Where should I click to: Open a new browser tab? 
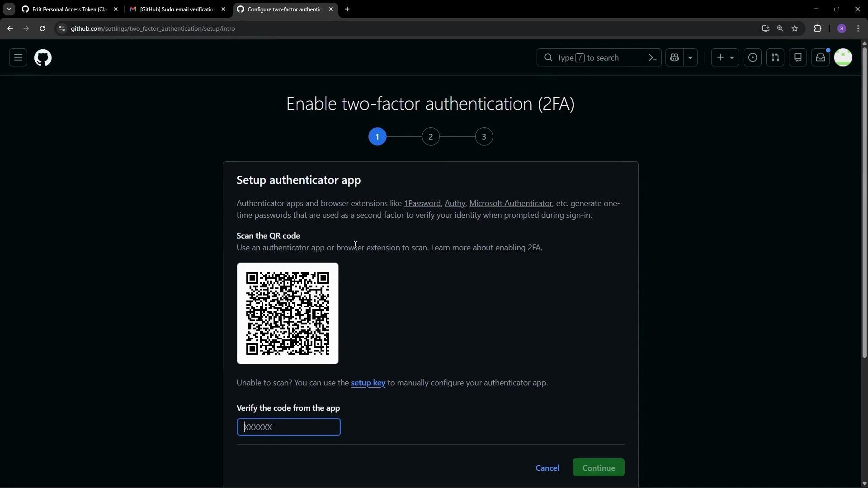tap(347, 9)
